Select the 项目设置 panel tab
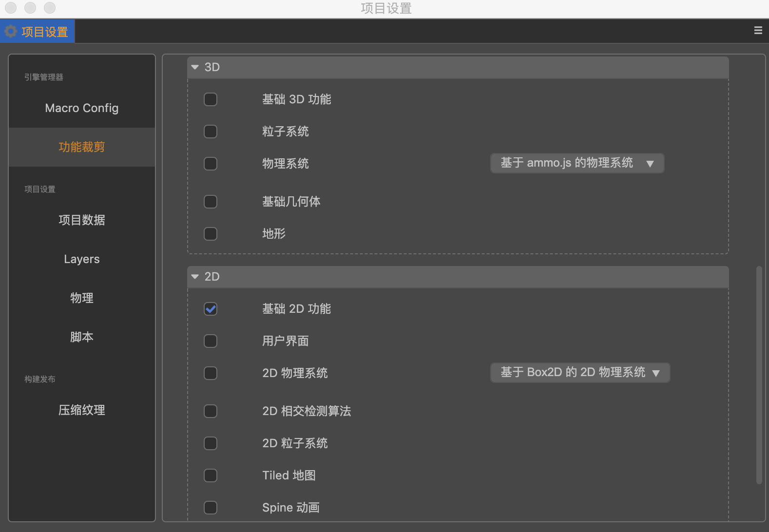The image size is (769, 532). [x=38, y=32]
